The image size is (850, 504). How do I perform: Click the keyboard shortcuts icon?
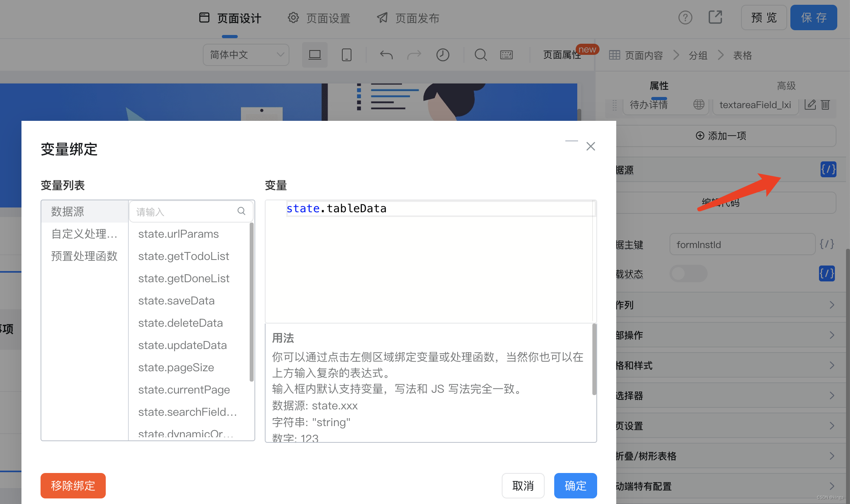(506, 55)
